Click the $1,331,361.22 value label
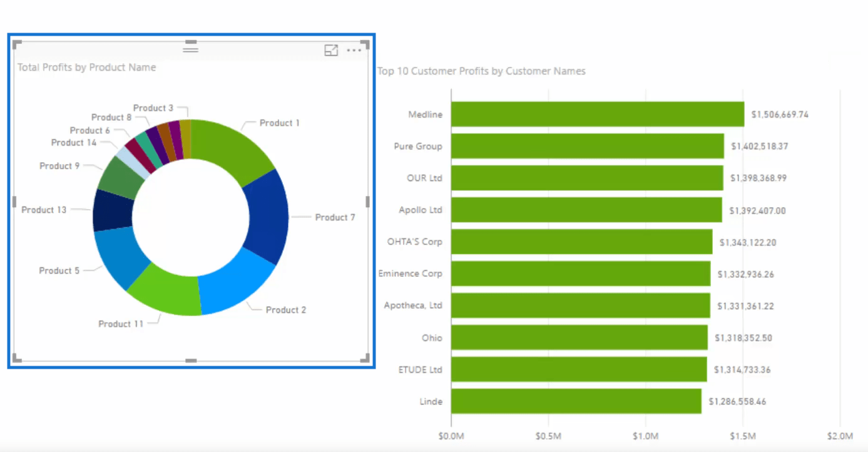 point(745,306)
